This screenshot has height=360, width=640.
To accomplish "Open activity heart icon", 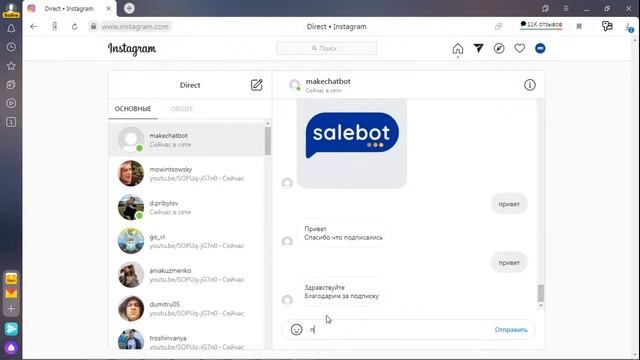I will (519, 48).
